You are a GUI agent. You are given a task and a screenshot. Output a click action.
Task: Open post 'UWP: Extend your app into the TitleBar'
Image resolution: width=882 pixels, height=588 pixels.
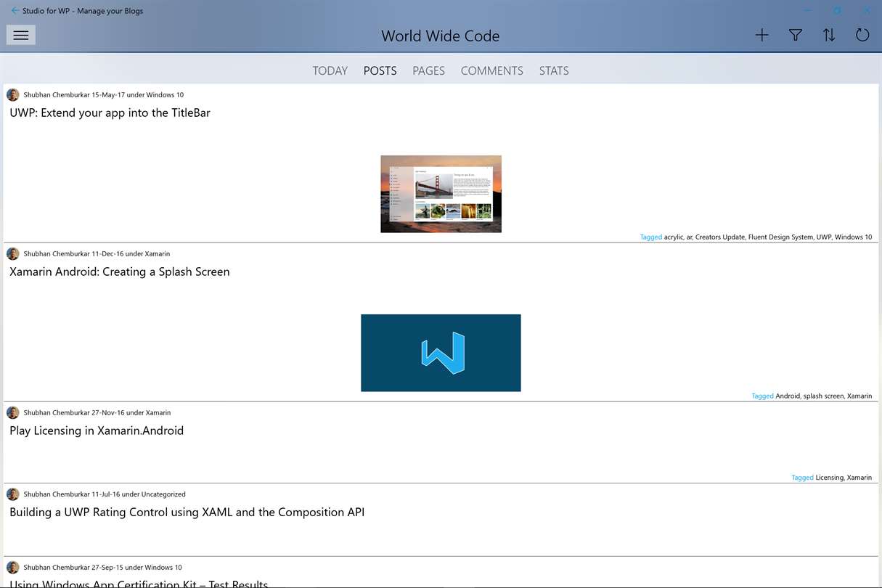[110, 113]
